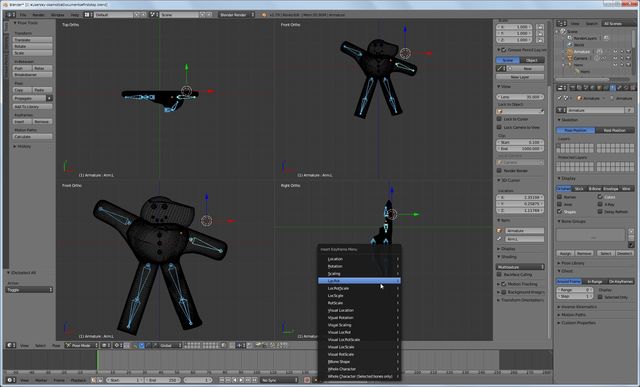
Task: Toggle the X-Ray display checkbox
Action: (x=600, y=204)
